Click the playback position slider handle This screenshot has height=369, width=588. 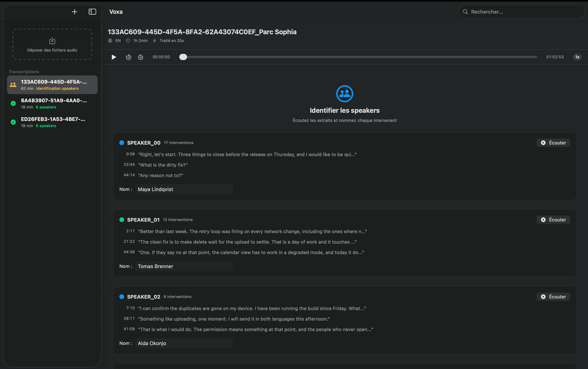[183, 57]
